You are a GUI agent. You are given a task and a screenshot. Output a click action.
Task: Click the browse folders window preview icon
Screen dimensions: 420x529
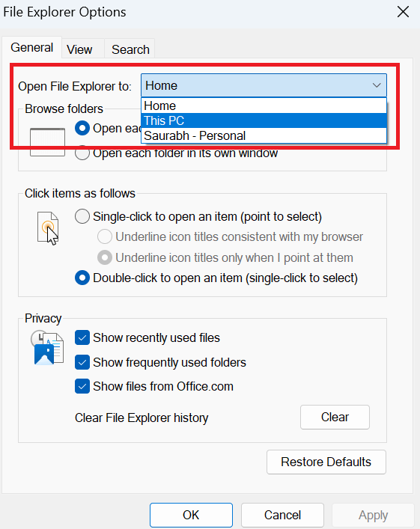coord(47,142)
